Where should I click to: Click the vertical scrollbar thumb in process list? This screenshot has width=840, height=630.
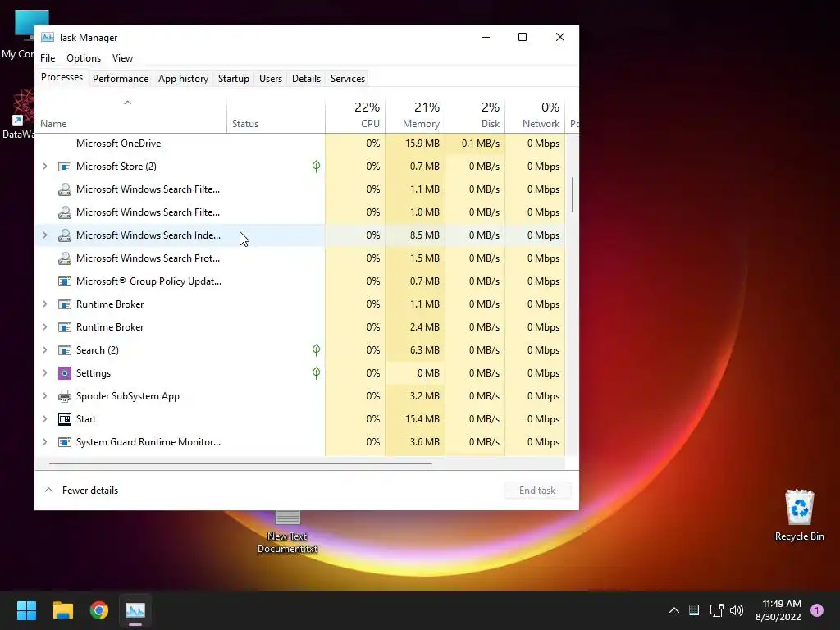572,195
